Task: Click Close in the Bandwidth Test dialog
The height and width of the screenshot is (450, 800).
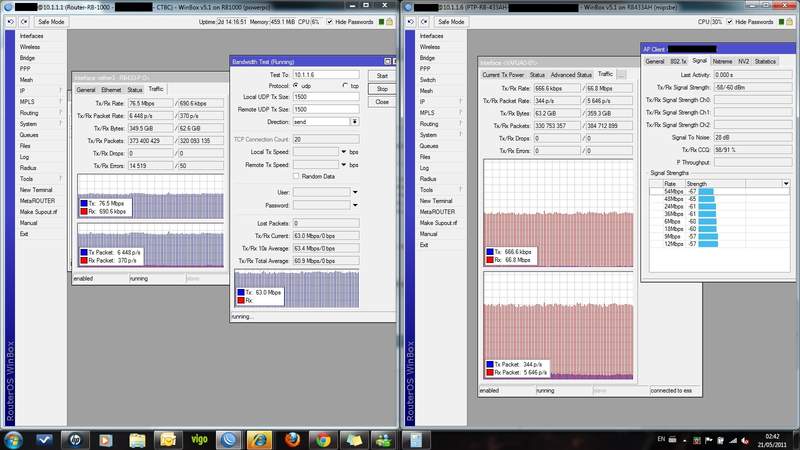Action: click(382, 102)
